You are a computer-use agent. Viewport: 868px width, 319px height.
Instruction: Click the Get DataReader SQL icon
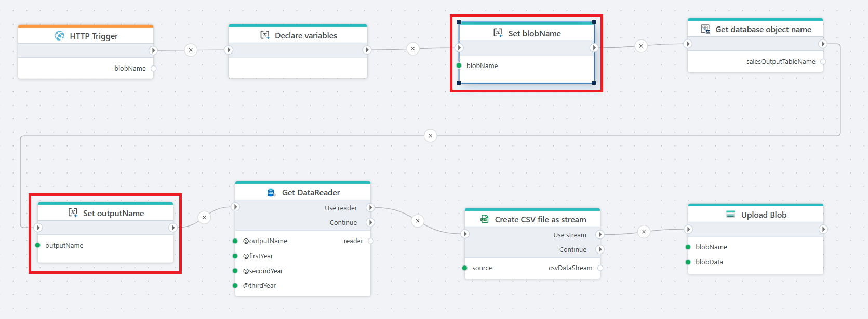click(x=271, y=193)
